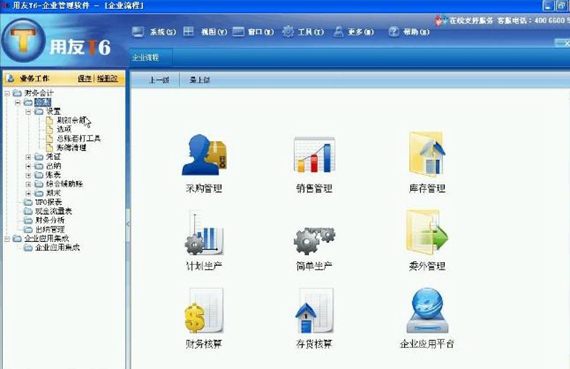Open the 销售管理 chart icon
The height and width of the screenshot is (369, 570).
click(x=314, y=155)
